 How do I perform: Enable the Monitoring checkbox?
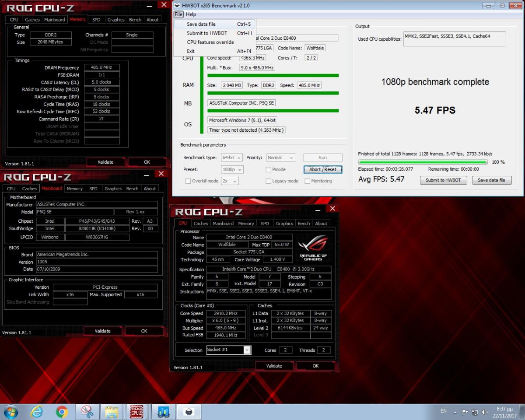pos(307,181)
